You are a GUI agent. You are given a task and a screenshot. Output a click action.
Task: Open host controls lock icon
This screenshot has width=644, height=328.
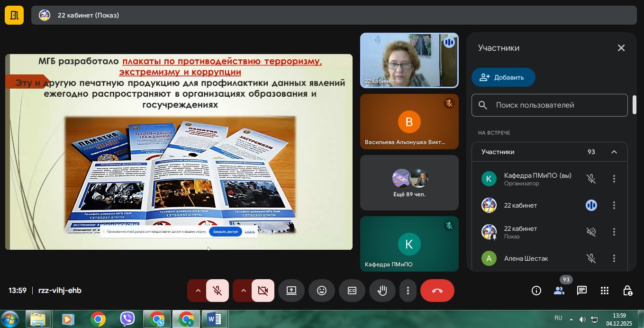pos(627,291)
